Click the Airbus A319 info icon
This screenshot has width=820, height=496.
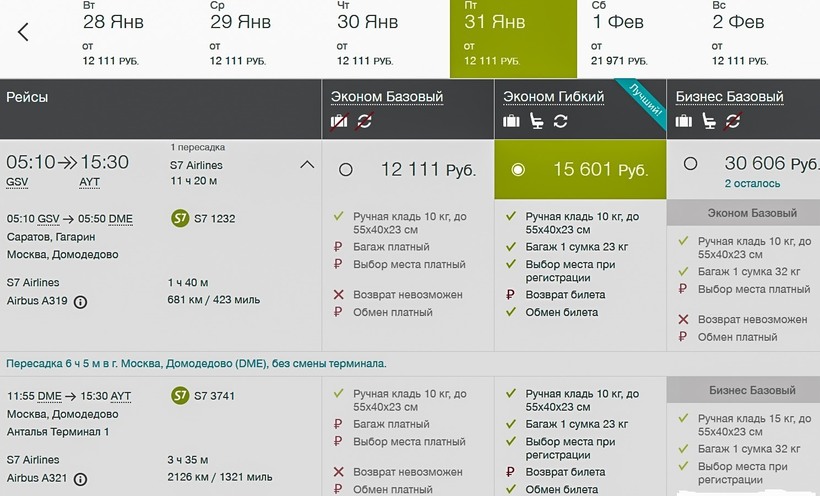[x=81, y=302]
